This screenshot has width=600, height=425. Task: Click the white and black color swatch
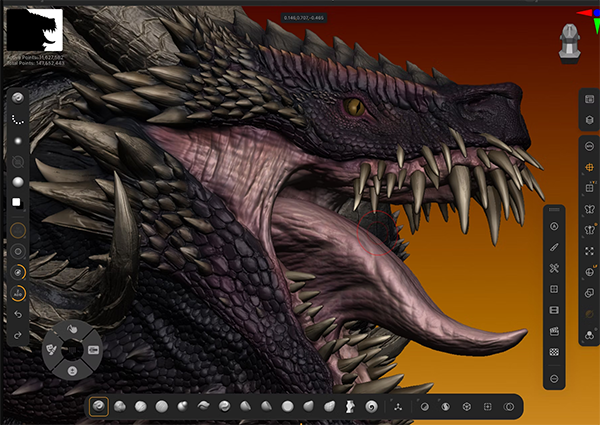[x=18, y=203]
